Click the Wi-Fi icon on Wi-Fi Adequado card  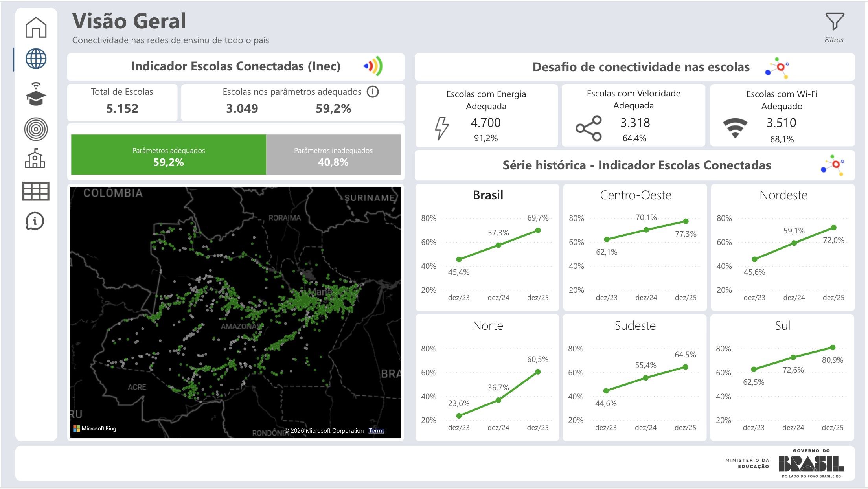click(734, 127)
